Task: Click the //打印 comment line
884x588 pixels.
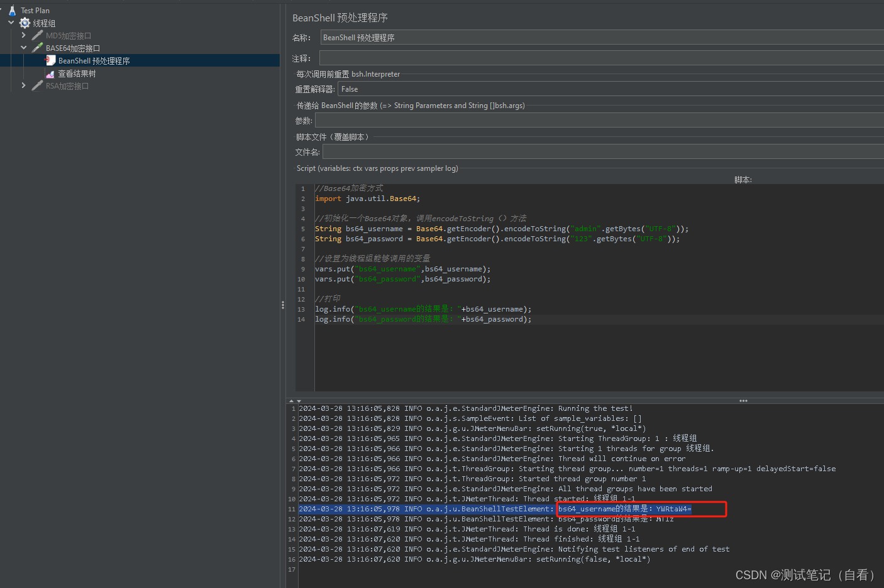Action: (x=328, y=299)
